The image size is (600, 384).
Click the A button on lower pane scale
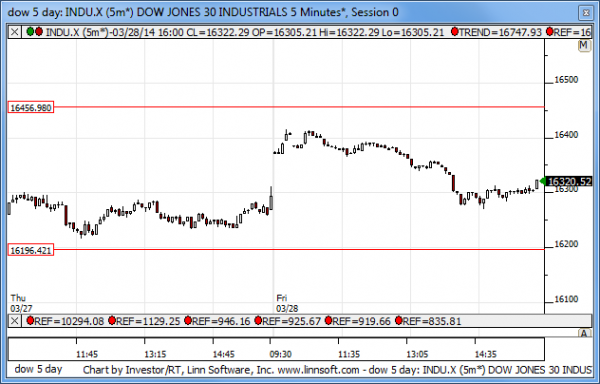584,334
